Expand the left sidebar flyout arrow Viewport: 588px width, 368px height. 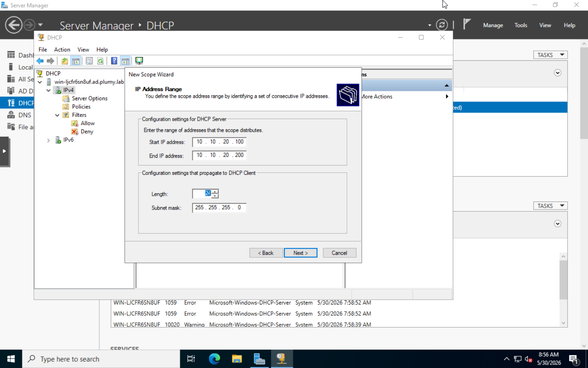[x=4, y=151]
